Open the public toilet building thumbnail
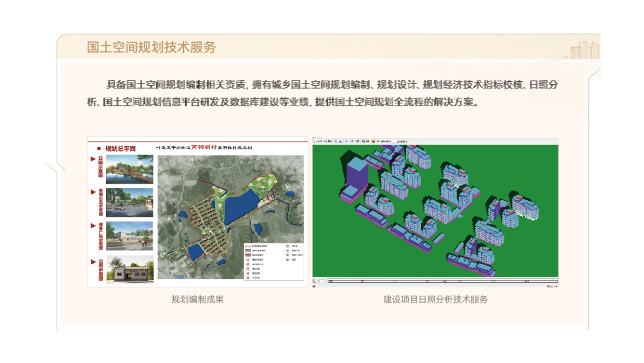 click(x=129, y=269)
